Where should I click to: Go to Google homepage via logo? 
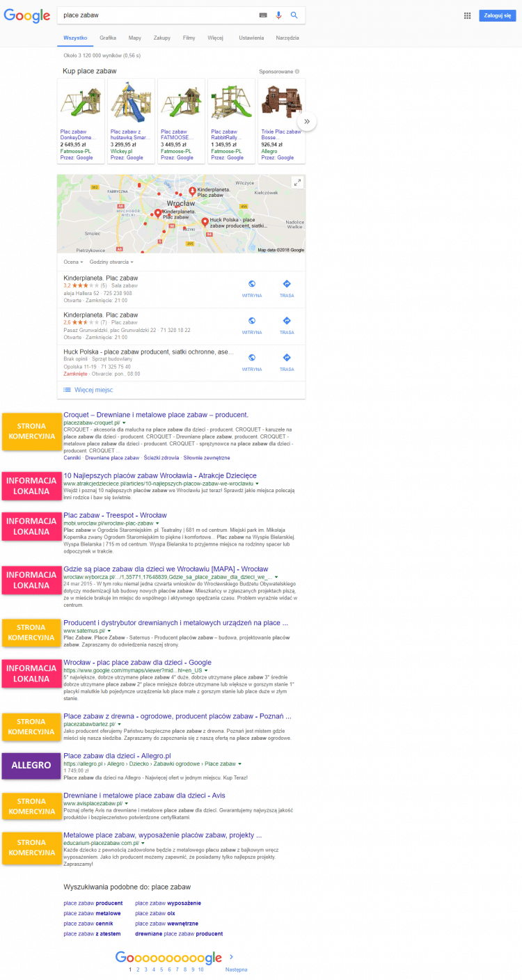27,16
